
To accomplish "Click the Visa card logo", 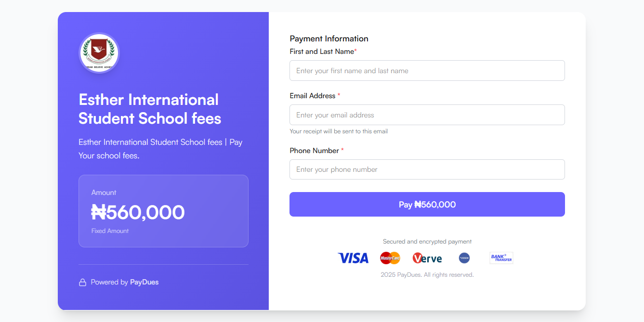I will [353, 258].
